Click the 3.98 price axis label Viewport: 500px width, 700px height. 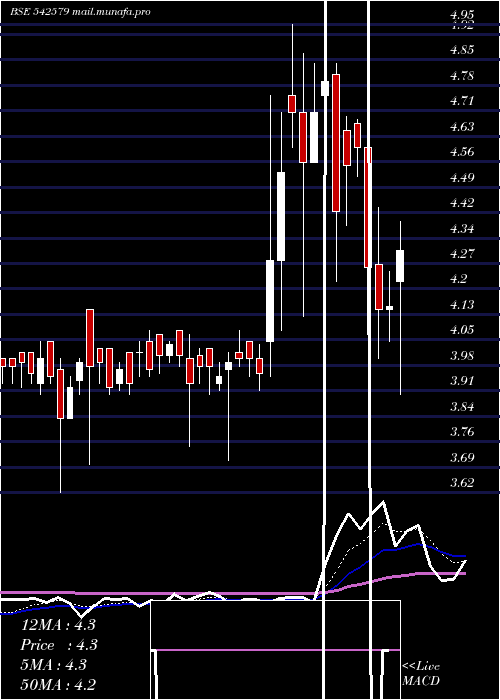coord(462,356)
